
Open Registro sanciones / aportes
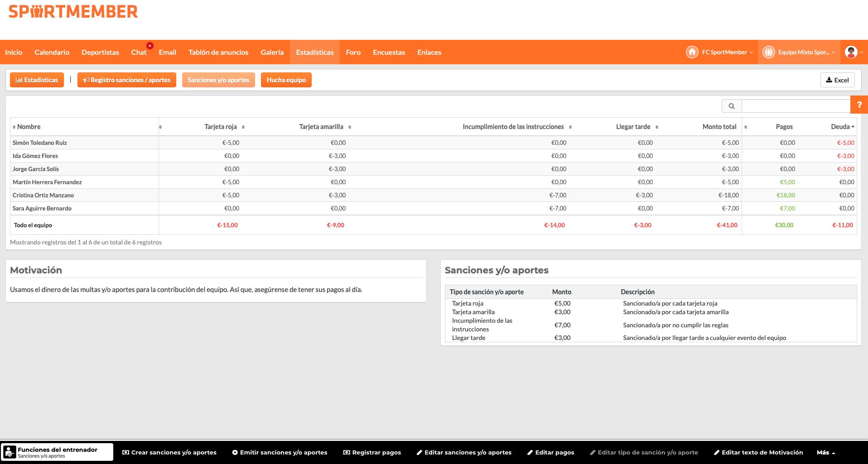(127, 80)
